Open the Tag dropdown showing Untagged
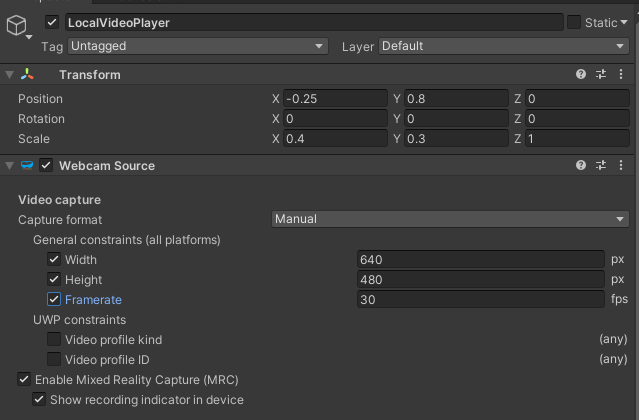The image size is (639, 420). [198, 46]
